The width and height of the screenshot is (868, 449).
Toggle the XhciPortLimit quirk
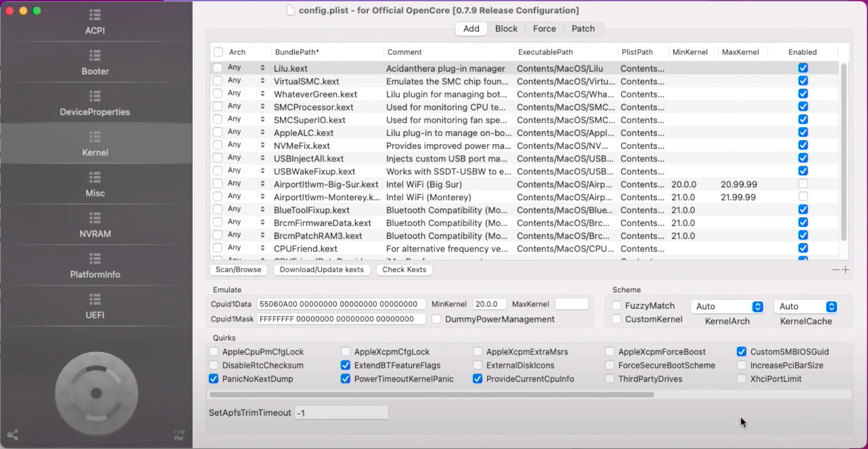pyautogui.click(x=742, y=379)
